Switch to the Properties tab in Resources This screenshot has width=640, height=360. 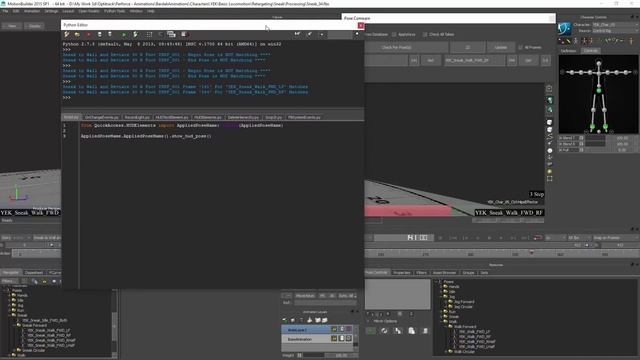point(402,273)
